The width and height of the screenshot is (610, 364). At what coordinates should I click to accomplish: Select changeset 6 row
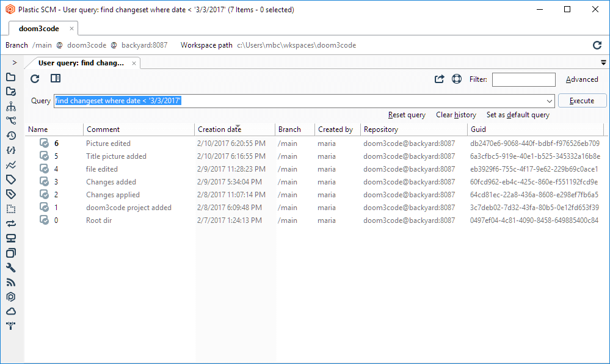(314, 144)
